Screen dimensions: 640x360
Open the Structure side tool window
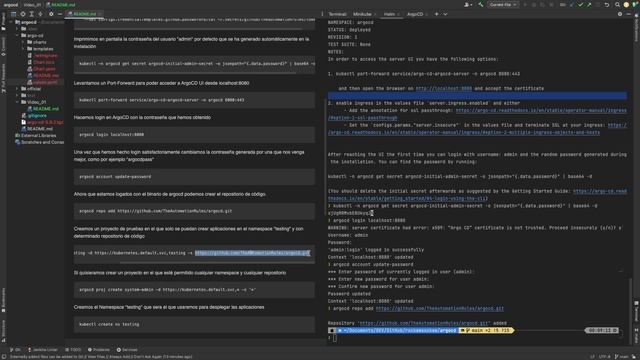3,331
